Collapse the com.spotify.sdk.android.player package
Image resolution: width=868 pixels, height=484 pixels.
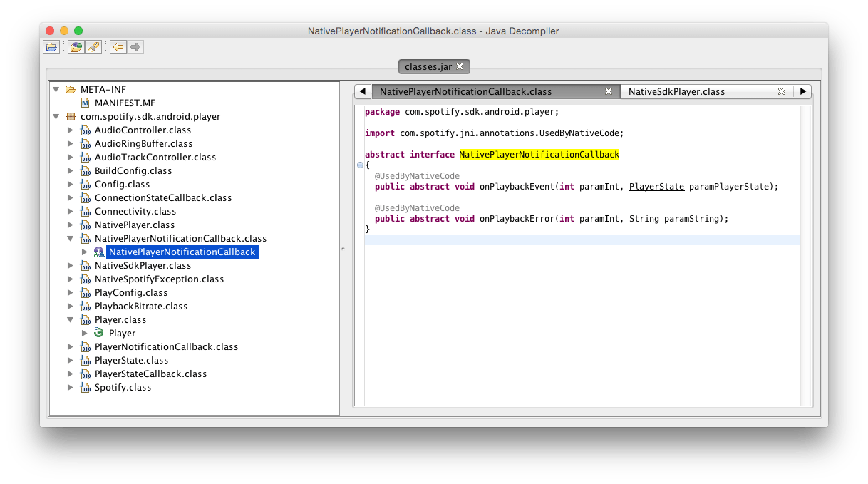coord(56,117)
